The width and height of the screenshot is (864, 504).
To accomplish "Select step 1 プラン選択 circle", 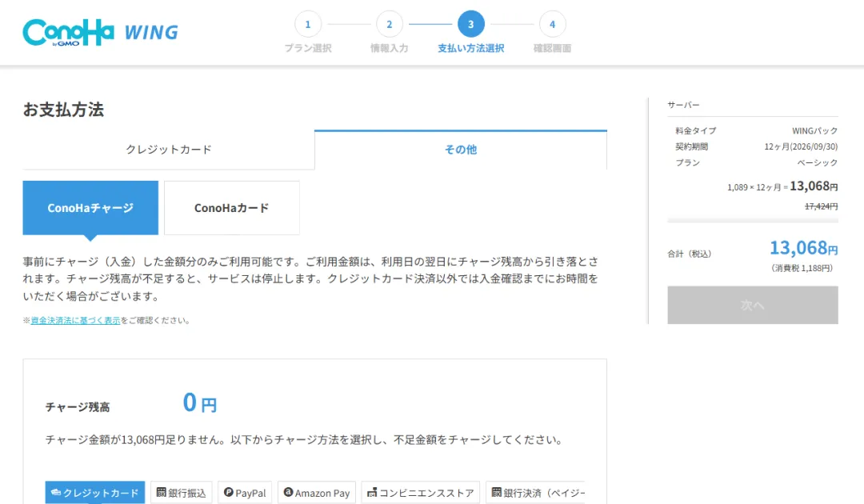I will 307,24.
